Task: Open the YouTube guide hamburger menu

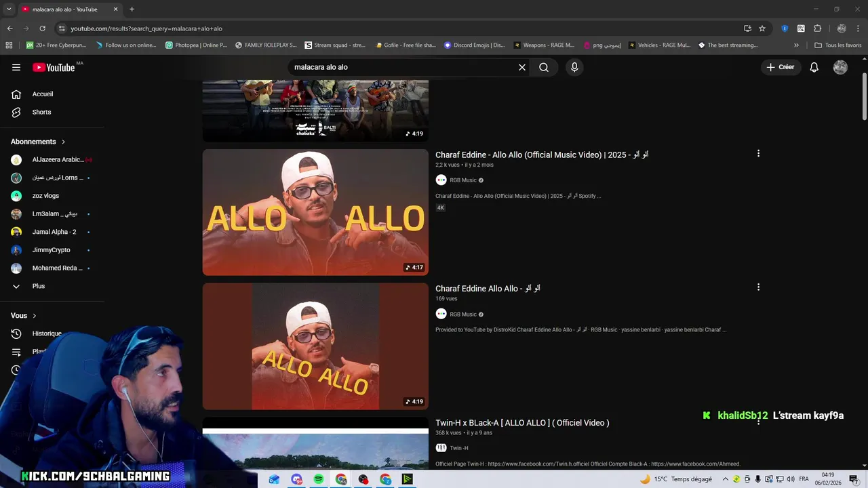Action: click(x=16, y=67)
